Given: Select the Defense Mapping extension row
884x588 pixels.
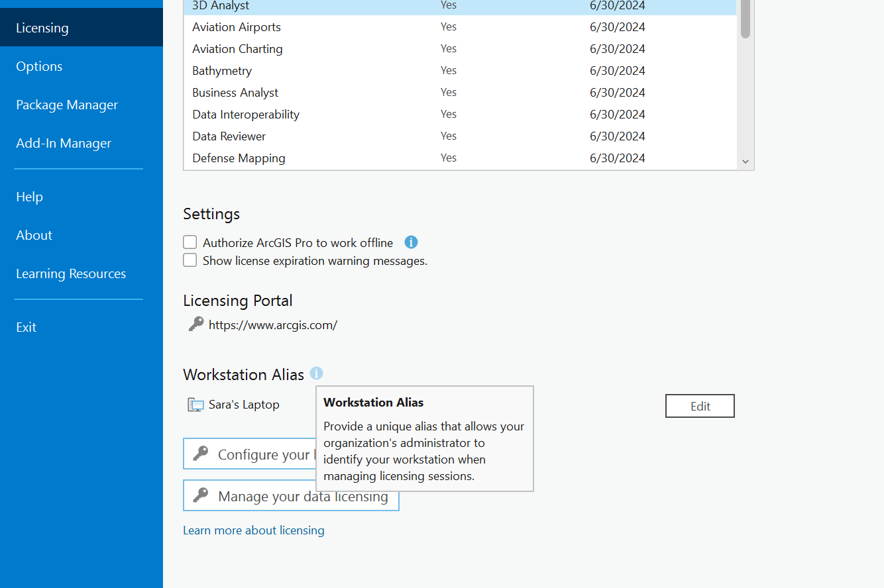Looking at the screenshot, I should pos(460,158).
